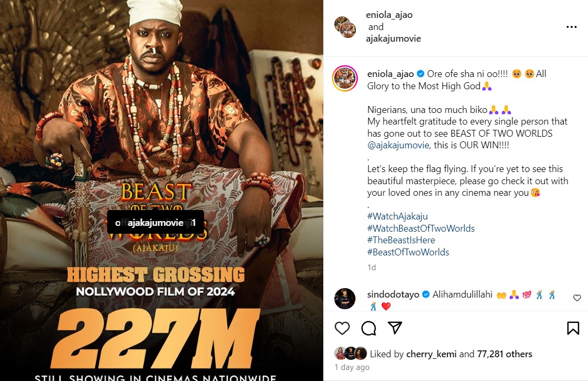
Task: View eniola_ajao's story ring avatar in caption
Action: coord(345,79)
